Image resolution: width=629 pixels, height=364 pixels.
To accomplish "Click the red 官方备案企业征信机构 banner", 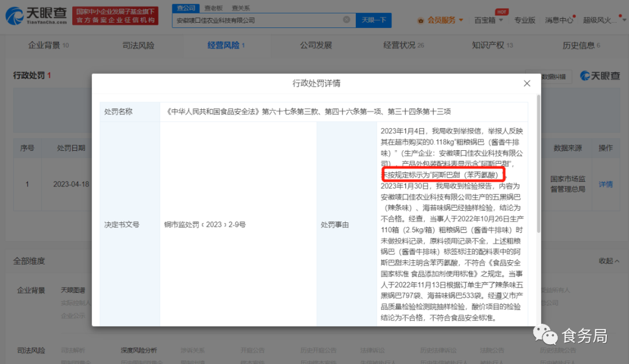I will 115,16.
